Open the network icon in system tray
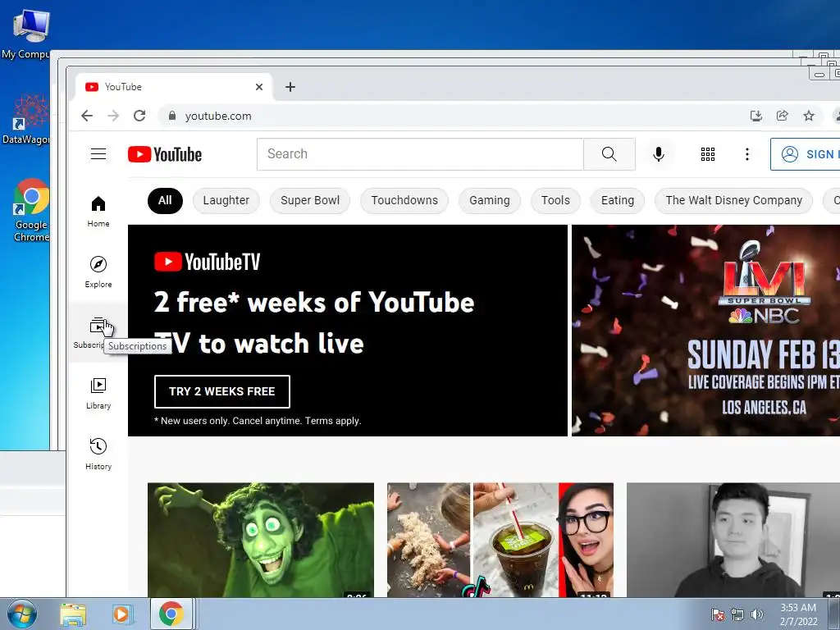This screenshot has width=840, height=630. click(737, 614)
